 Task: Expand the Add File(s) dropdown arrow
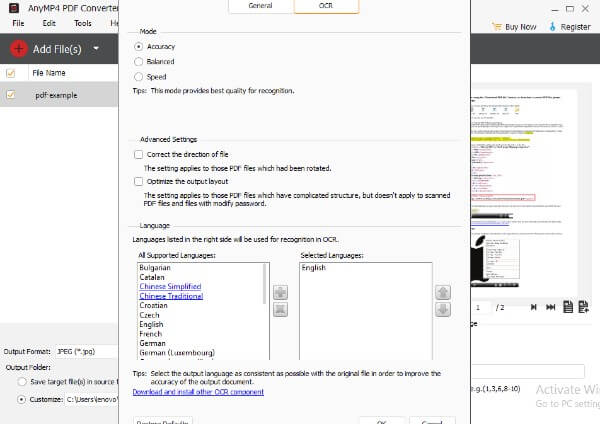(96, 48)
